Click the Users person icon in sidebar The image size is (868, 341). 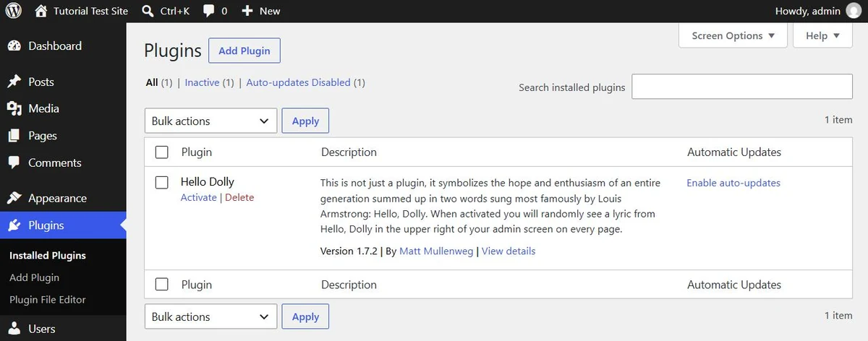click(14, 329)
